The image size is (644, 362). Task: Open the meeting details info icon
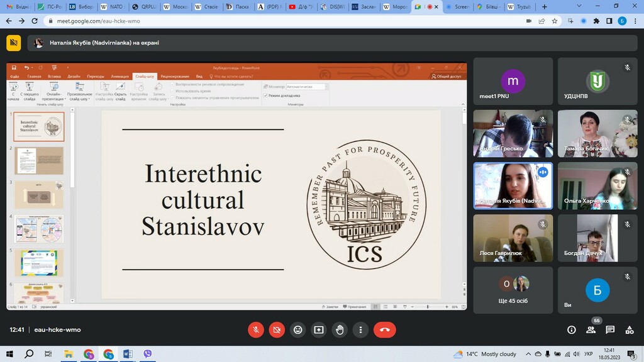pos(571,329)
